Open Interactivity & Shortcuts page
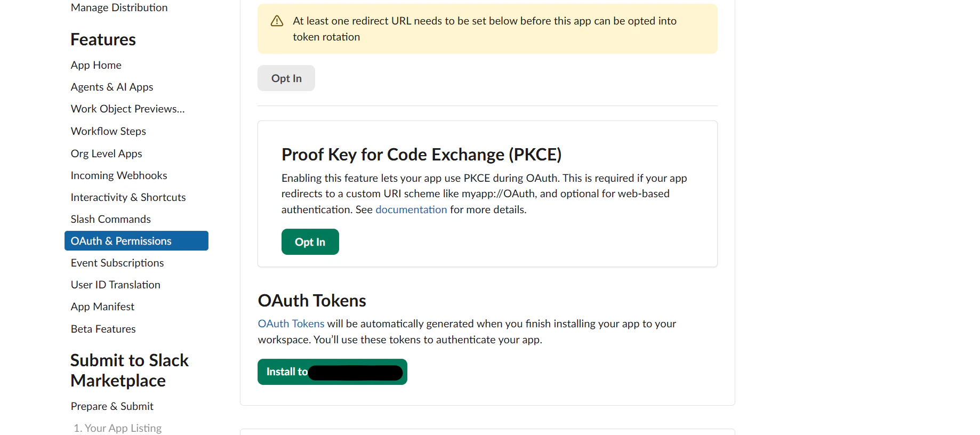The image size is (980, 435). tap(128, 197)
